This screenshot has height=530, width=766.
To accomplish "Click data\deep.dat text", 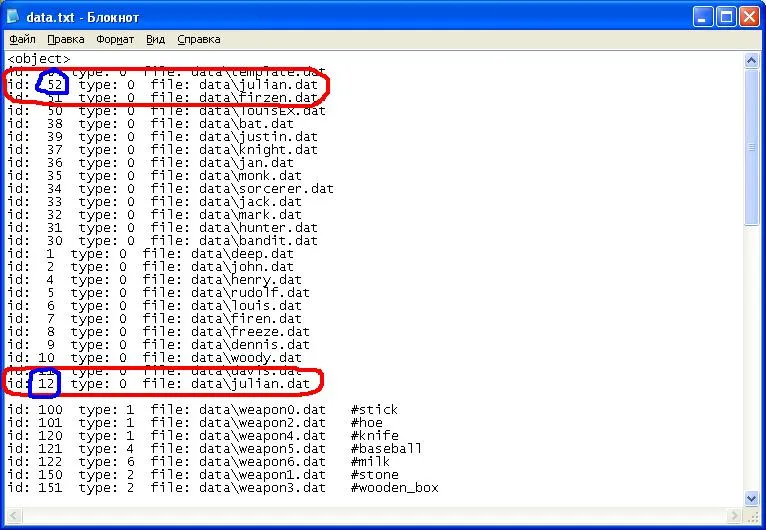I will point(242,254).
